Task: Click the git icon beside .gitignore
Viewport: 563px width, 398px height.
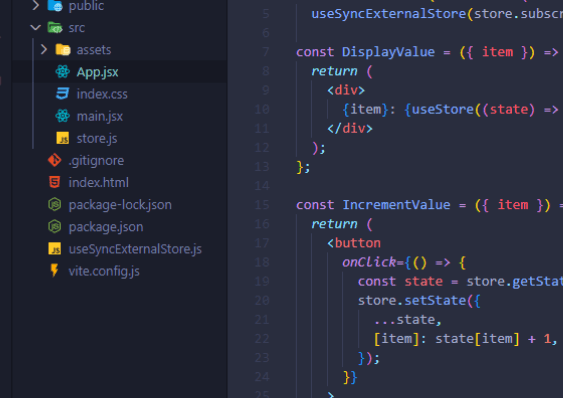Action: [x=55, y=160]
